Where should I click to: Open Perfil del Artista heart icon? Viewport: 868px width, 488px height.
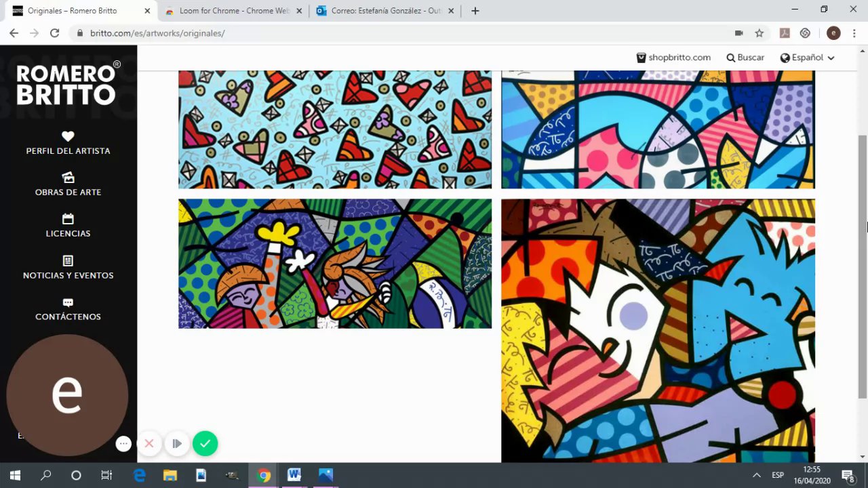click(68, 136)
